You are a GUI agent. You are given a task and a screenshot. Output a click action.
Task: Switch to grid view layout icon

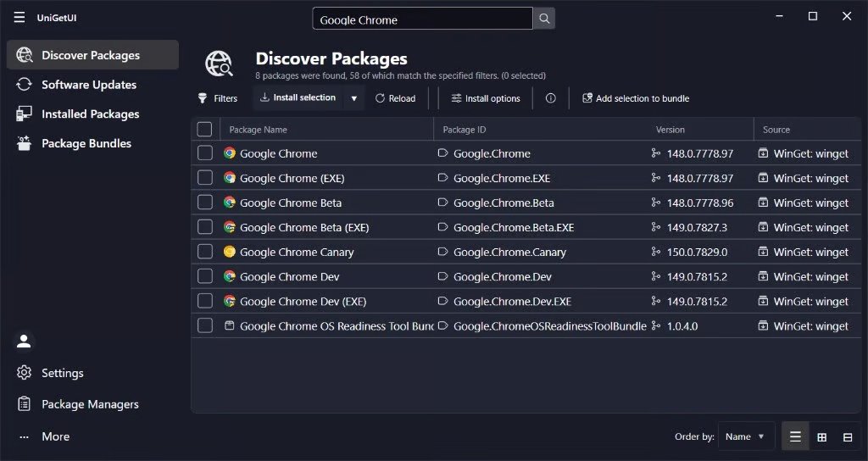pos(822,437)
